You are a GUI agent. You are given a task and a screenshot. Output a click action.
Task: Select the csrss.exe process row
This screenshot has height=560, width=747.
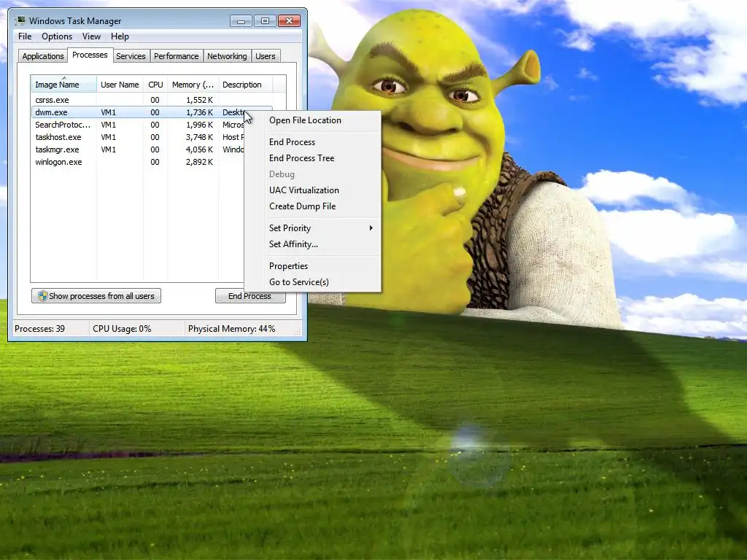(x=152, y=100)
